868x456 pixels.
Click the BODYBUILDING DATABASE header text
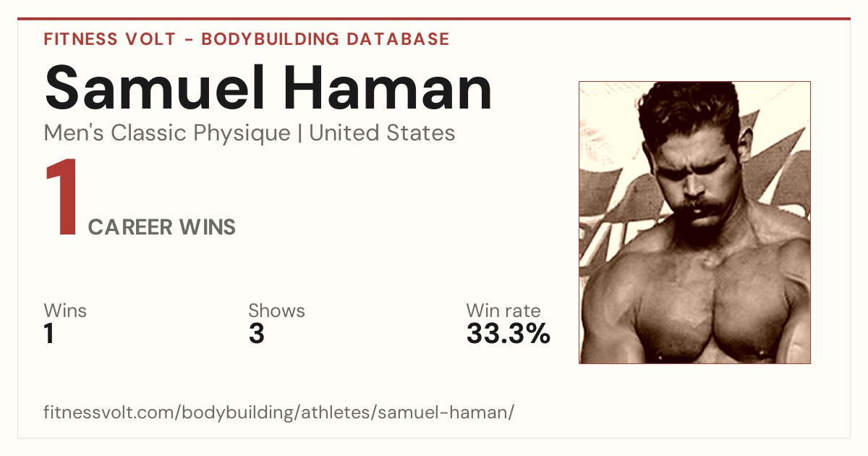pyautogui.click(x=325, y=39)
